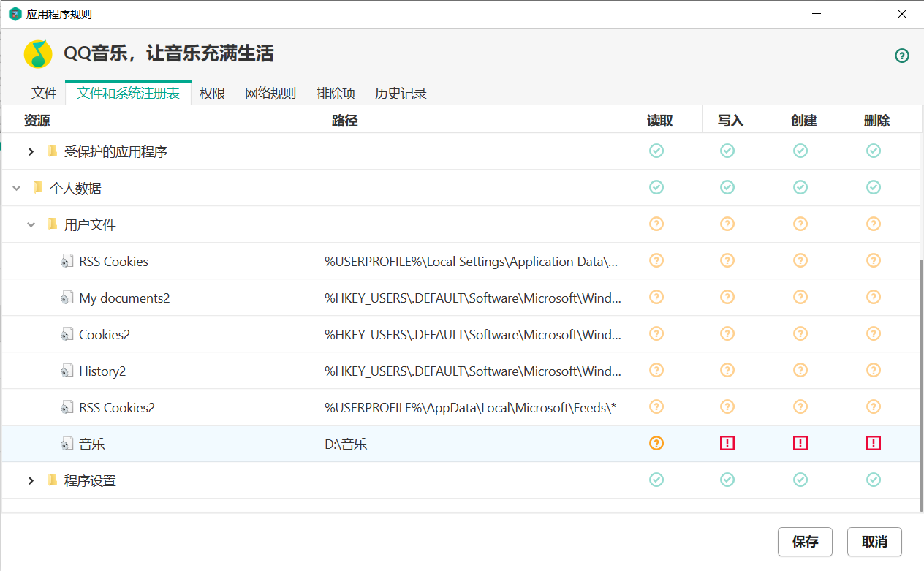Screen dimensions: 924x571
Task: Toggle create permission for Cookies2
Action: pos(800,333)
